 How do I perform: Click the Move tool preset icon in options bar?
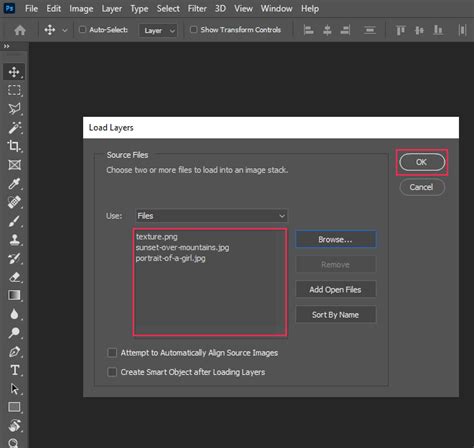point(50,30)
